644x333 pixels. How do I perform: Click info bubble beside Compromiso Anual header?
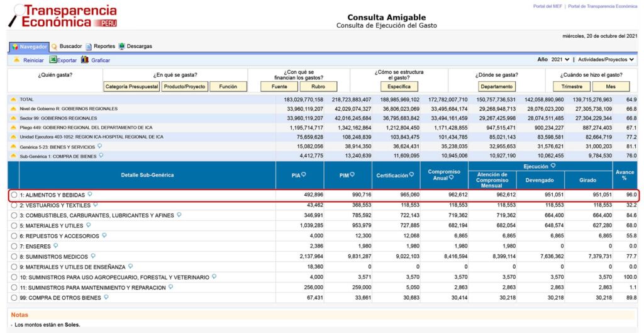(x=452, y=178)
